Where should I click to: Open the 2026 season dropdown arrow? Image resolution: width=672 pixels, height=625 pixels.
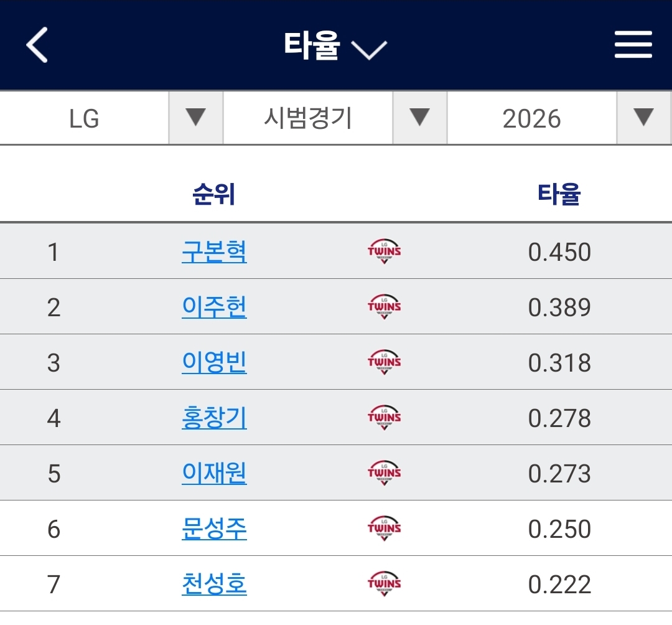(643, 118)
